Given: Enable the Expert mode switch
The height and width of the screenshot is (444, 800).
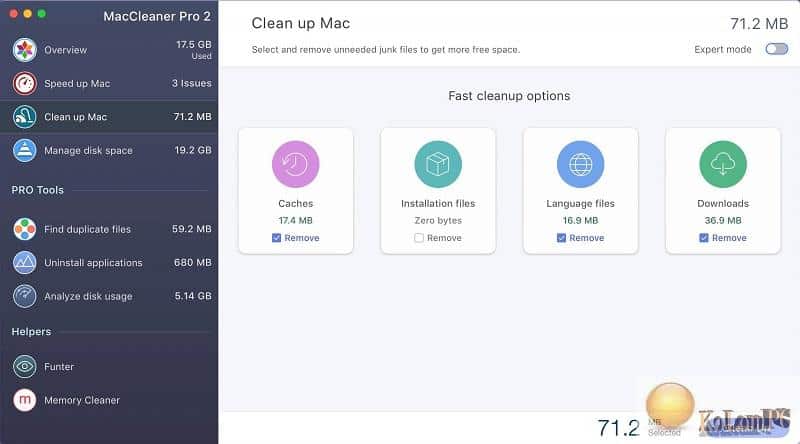Looking at the screenshot, I should 777,49.
